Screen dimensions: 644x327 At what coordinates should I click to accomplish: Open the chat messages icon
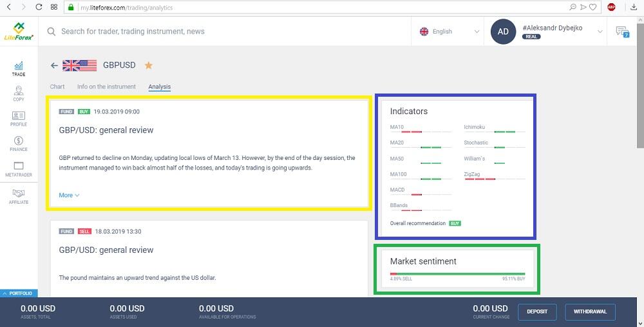(x=621, y=32)
